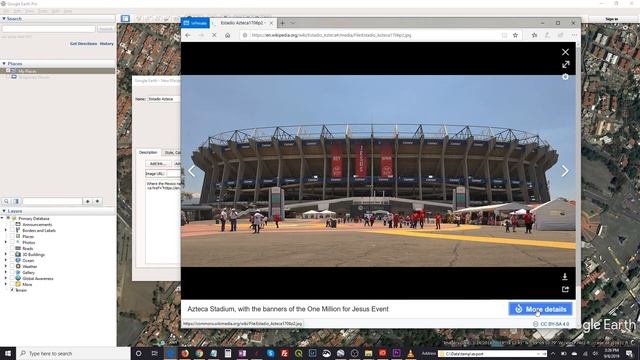Open Get Directions in Google Earth
Viewport: 640px width, 360px height.
[x=83, y=44]
